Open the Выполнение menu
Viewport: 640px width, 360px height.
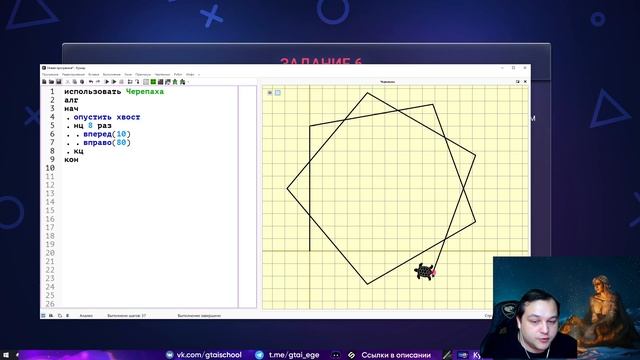pos(111,74)
